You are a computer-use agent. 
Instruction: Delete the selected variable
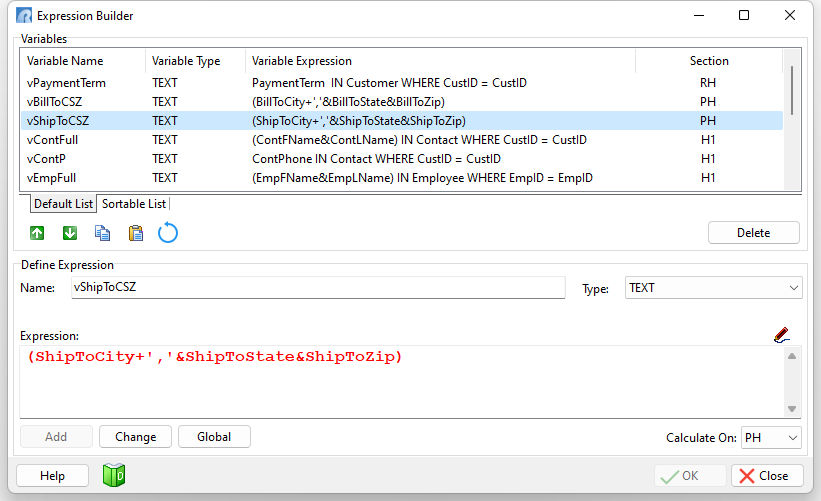point(753,233)
